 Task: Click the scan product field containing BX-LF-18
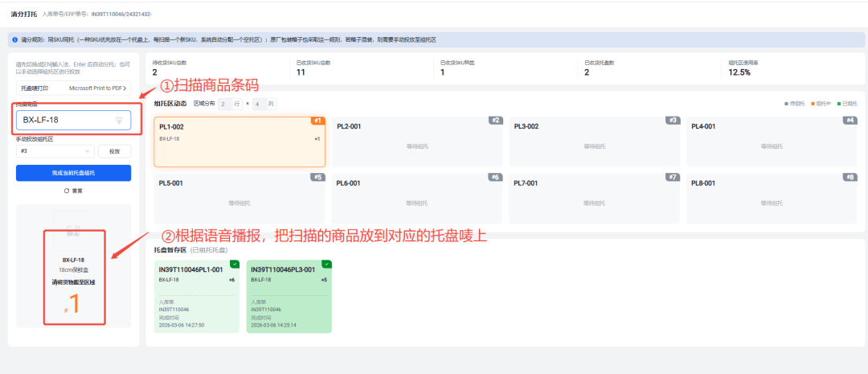pos(74,120)
